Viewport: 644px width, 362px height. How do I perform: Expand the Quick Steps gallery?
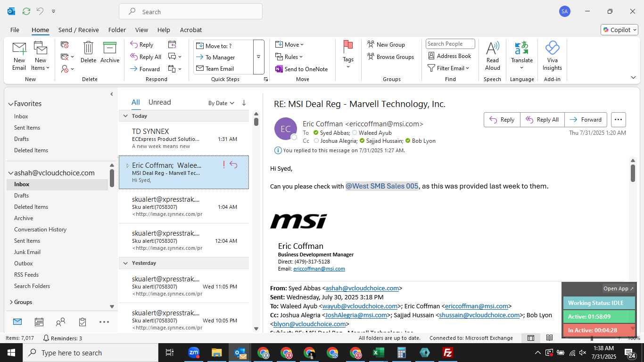(x=258, y=57)
